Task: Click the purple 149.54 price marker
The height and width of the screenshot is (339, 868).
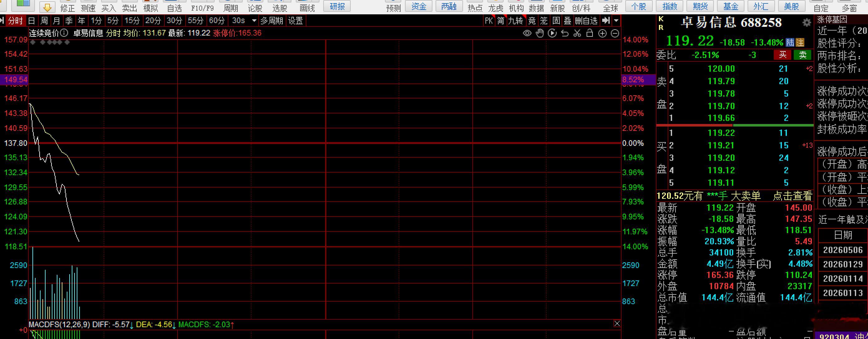Action: (14, 79)
